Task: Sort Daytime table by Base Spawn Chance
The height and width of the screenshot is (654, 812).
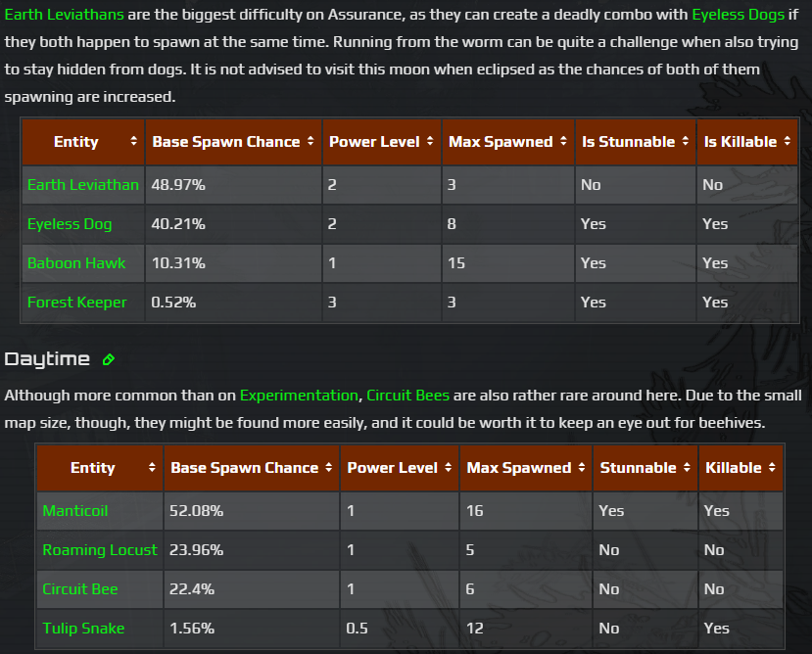Action: pos(328,468)
